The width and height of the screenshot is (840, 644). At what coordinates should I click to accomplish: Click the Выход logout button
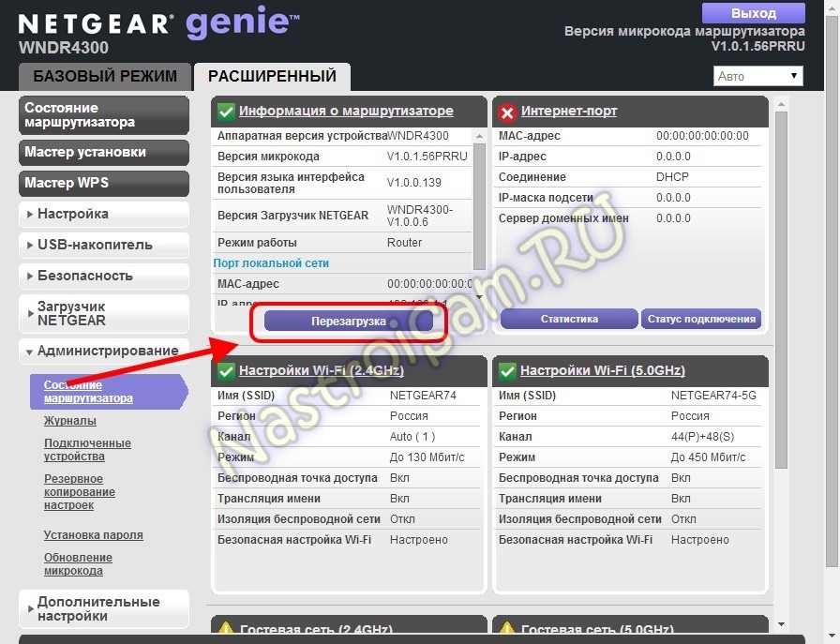pyautogui.click(x=753, y=12)
